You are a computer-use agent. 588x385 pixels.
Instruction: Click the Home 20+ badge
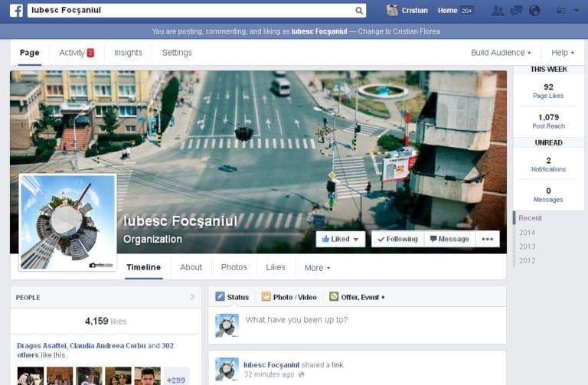[x=466, y=11]
